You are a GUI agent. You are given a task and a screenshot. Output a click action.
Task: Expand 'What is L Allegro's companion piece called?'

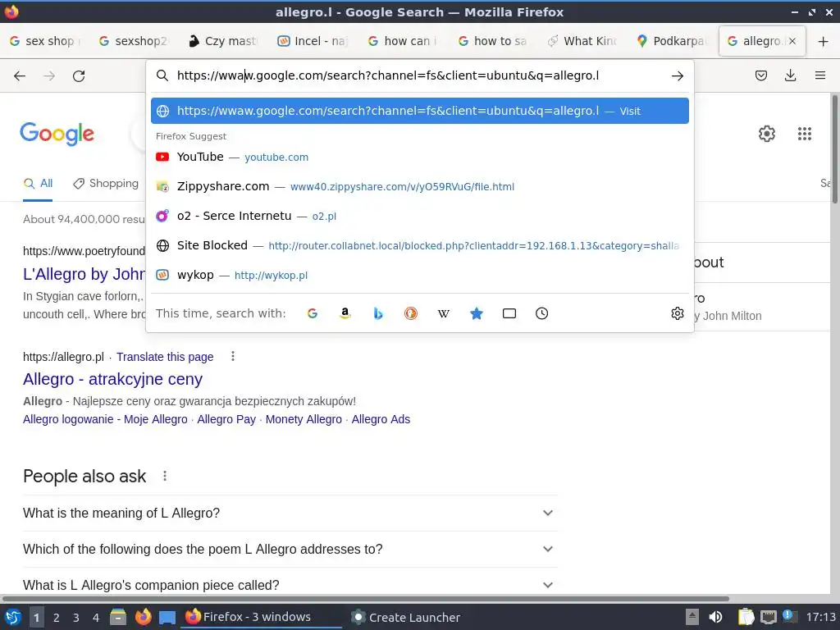(x=290, y=584)
